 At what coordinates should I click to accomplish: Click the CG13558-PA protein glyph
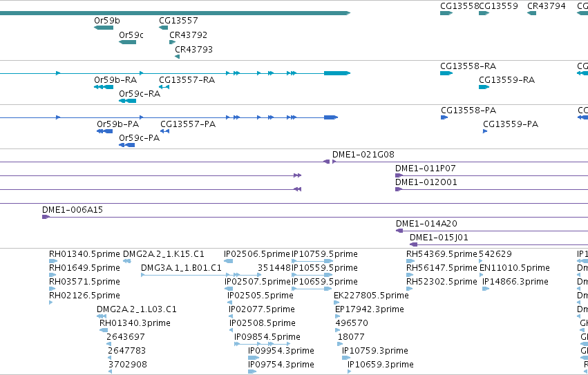coord(444,117)
